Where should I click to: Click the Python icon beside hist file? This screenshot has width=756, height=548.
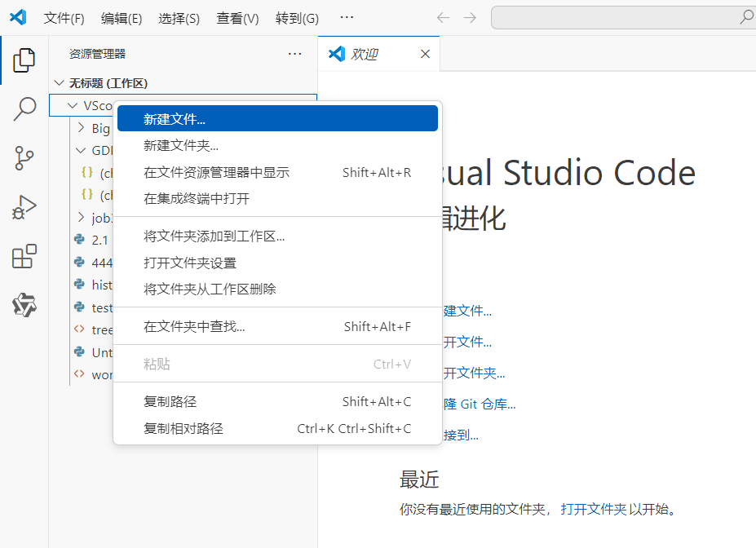(80, 285)
